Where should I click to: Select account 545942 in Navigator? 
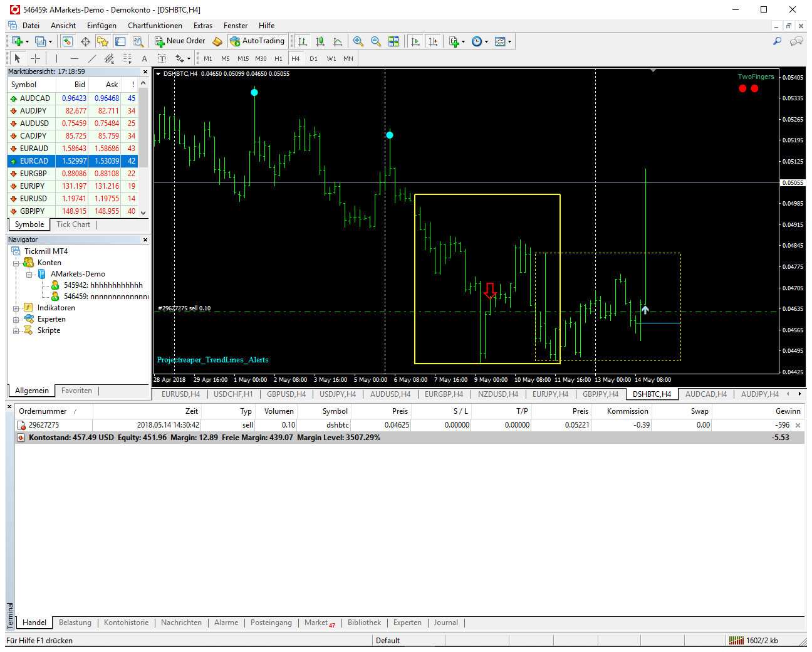[103, 285]
